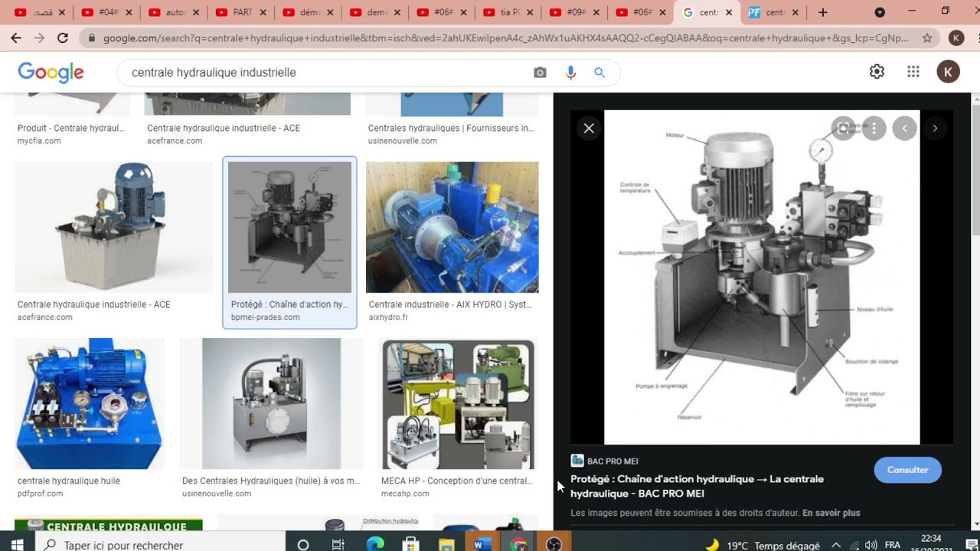Open Task View on the taskbar
The width and height of the screenshot is (980, 551).
pos(338,545)
